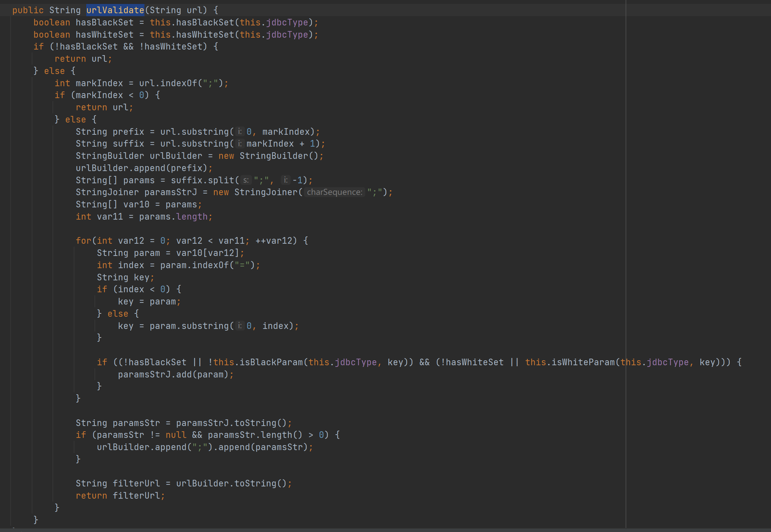Click the isWhiteParam method call
Screen dimensions: 771x532
coord(583,362)
